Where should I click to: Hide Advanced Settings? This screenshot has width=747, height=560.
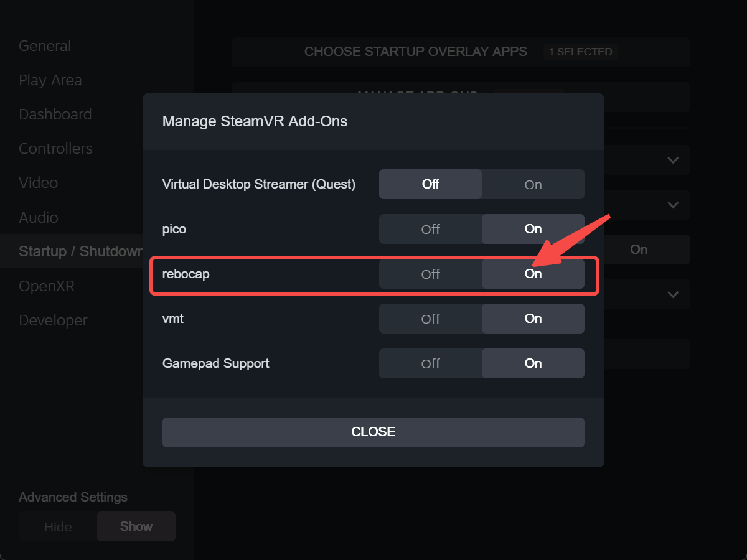[x=58, y=526]
